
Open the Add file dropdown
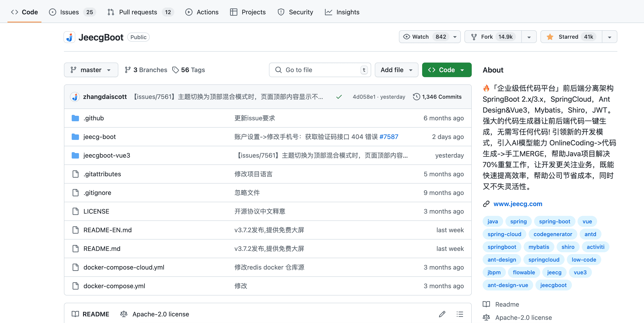click(x=396, y=70)
